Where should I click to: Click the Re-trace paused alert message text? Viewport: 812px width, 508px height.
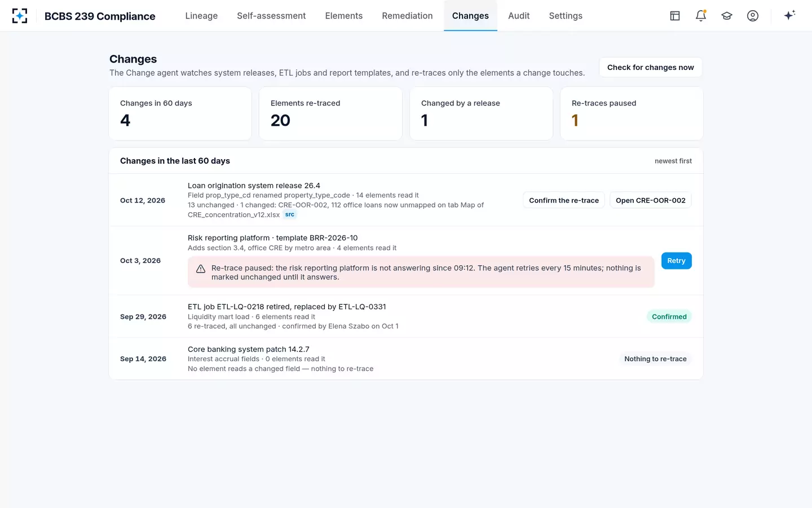click(x=426, y=273)
